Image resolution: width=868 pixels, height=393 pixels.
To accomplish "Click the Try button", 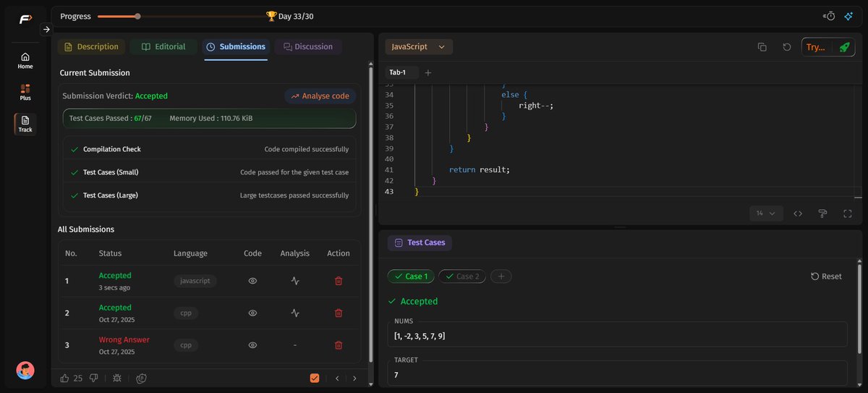I will tap(815, 47).
